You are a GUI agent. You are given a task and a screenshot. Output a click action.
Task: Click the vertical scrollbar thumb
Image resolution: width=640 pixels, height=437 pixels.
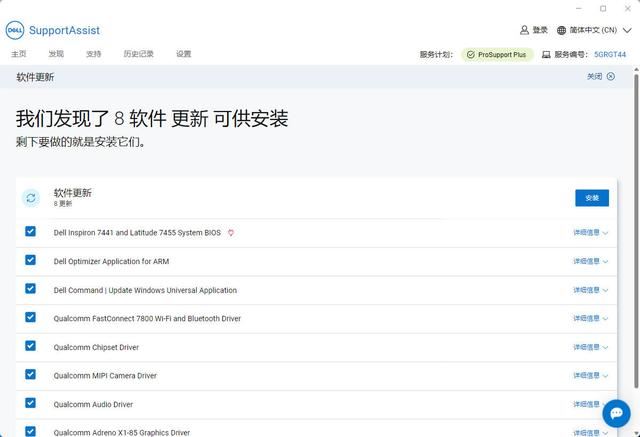point(636,231)
